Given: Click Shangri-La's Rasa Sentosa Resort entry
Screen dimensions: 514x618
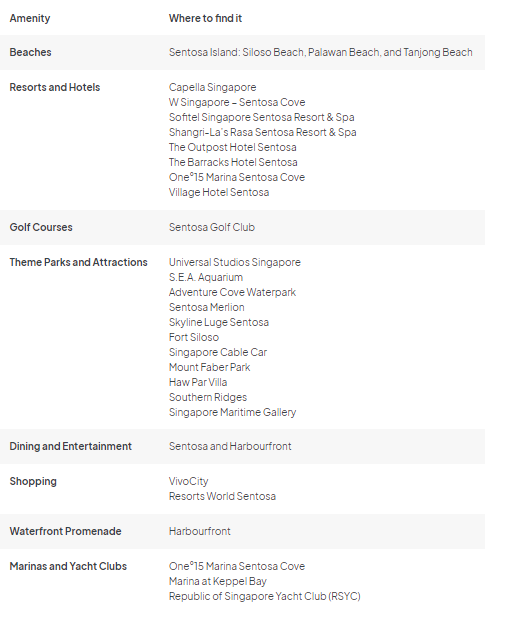Looking at the screenshot, I should tap(263, 132).
